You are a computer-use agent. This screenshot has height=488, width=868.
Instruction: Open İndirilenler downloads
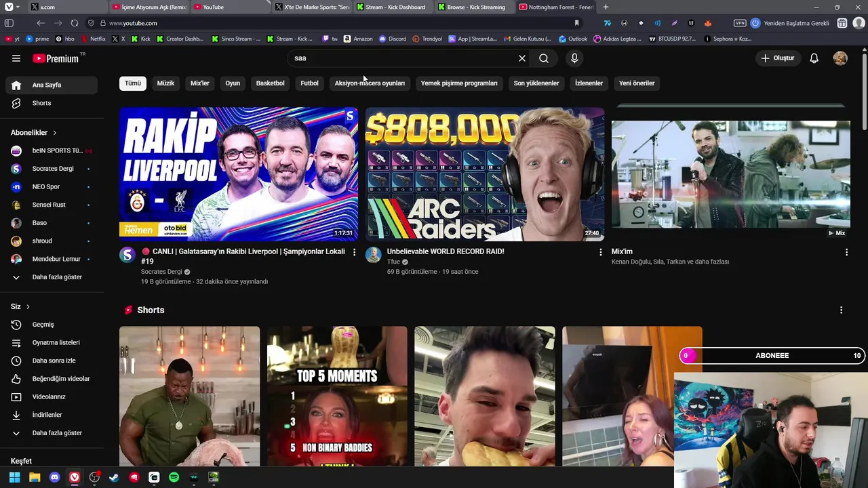(x=52, y=415)
